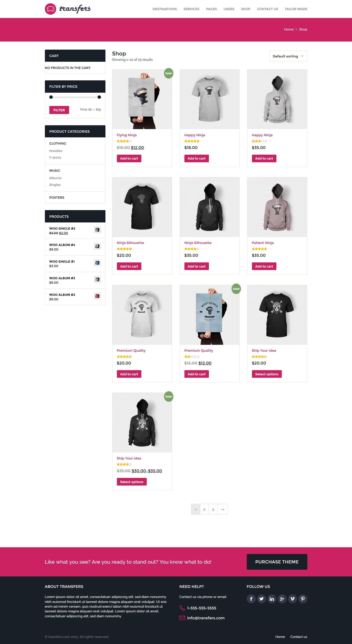Viewport: 352px width, 644px height.
Task: Open the Woo Single #2 thumbnail
Action: click(x=97, y=230)
